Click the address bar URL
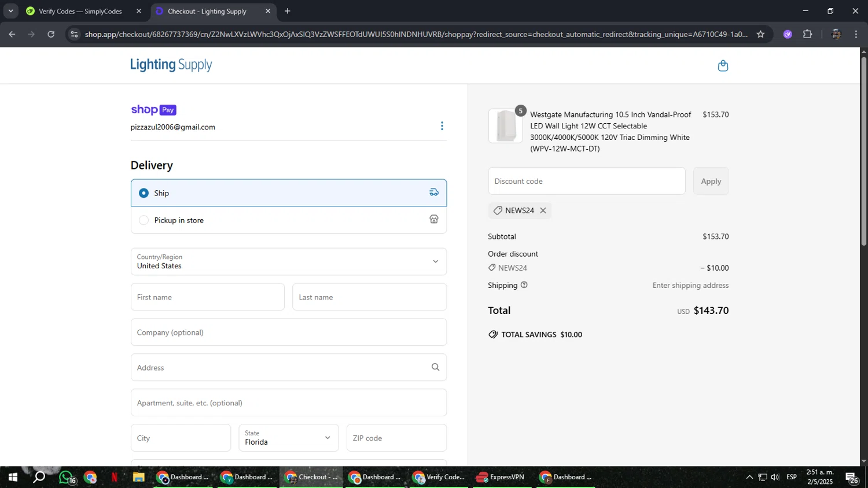Screen dimensions: 868x488 click(x=416, y=34)
